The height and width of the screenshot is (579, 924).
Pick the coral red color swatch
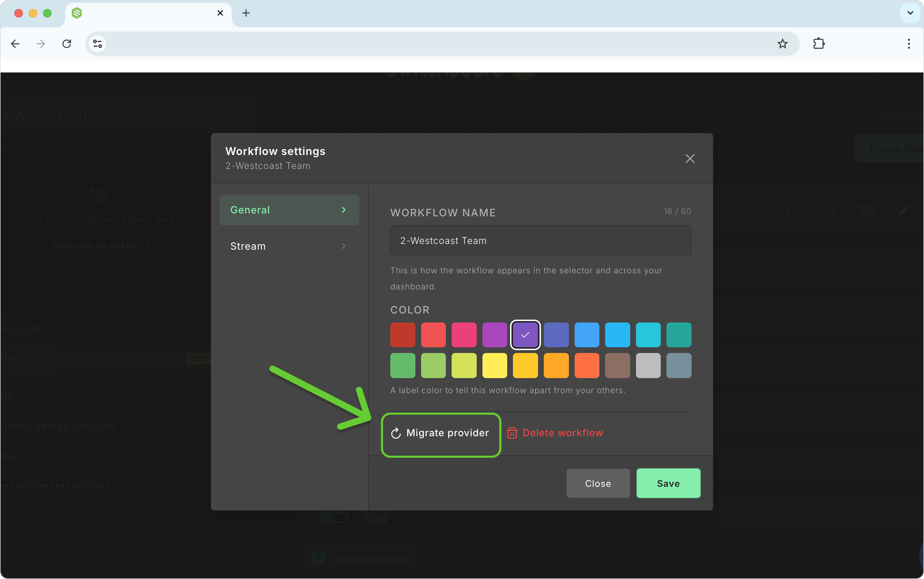tap(433, 335)
